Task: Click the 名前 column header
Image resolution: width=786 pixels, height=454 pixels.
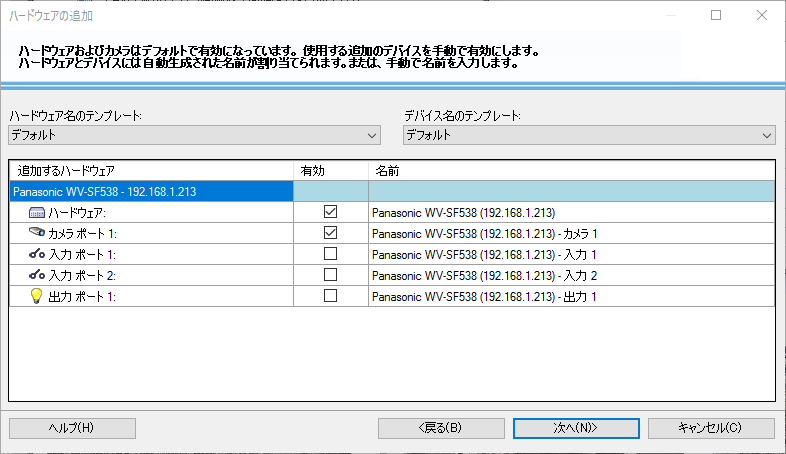Action: point(571,171)
